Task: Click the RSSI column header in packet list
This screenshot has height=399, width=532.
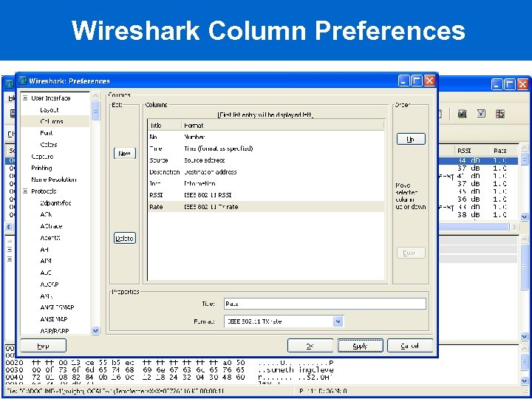Action: click(x=472, y=151)
